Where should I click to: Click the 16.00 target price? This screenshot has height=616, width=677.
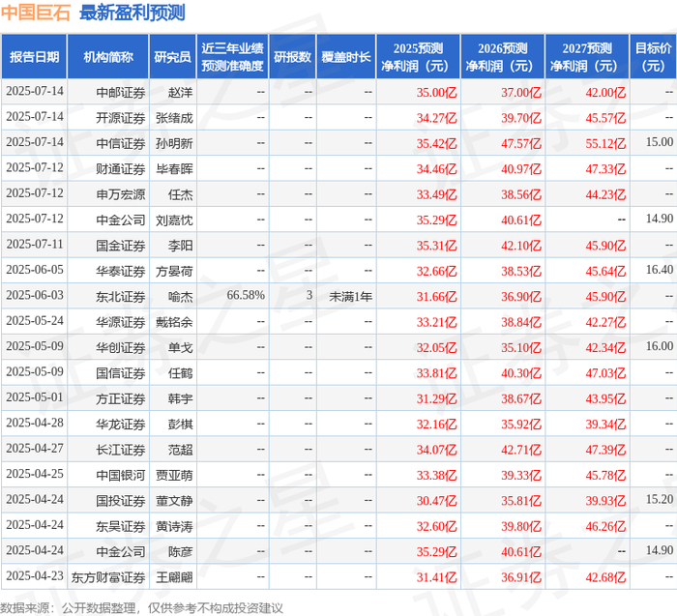[660, 346]
